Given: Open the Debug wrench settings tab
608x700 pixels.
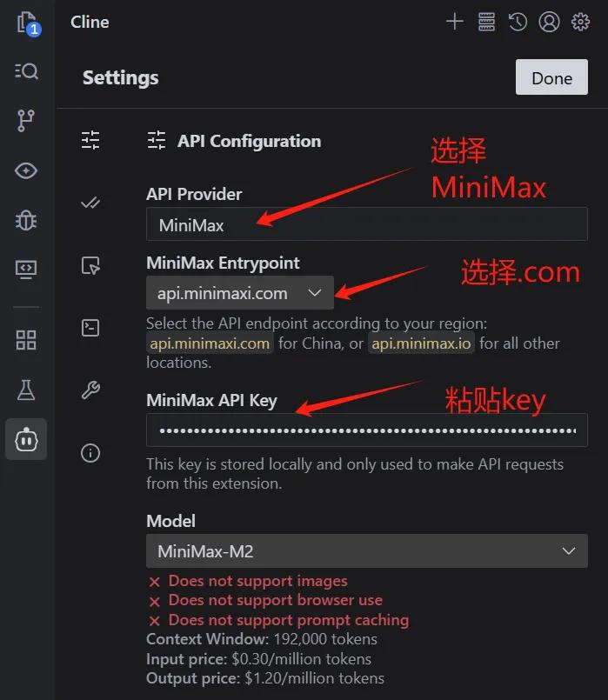Looking at the screenshot, I should click(x=90, y=390).
